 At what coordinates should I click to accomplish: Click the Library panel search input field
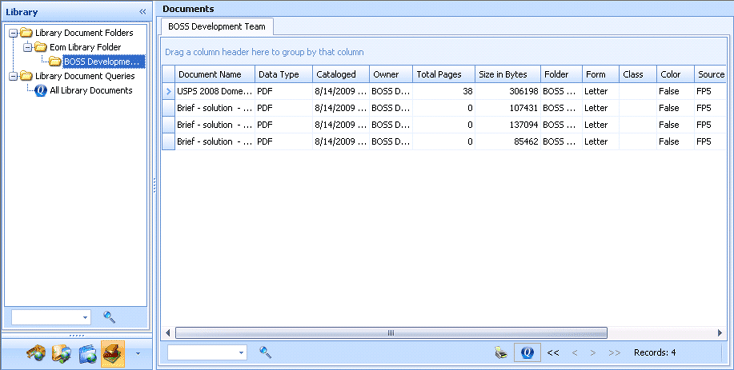[46, 318]
